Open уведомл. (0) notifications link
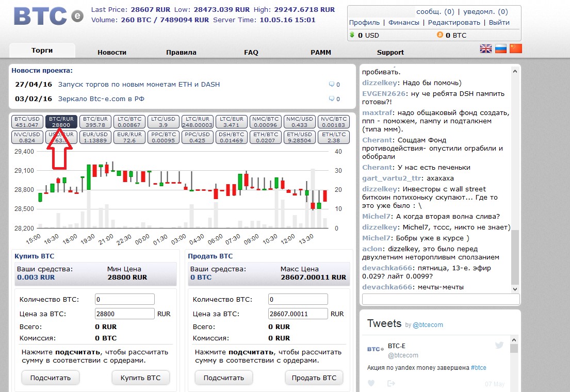 point(485,12)
